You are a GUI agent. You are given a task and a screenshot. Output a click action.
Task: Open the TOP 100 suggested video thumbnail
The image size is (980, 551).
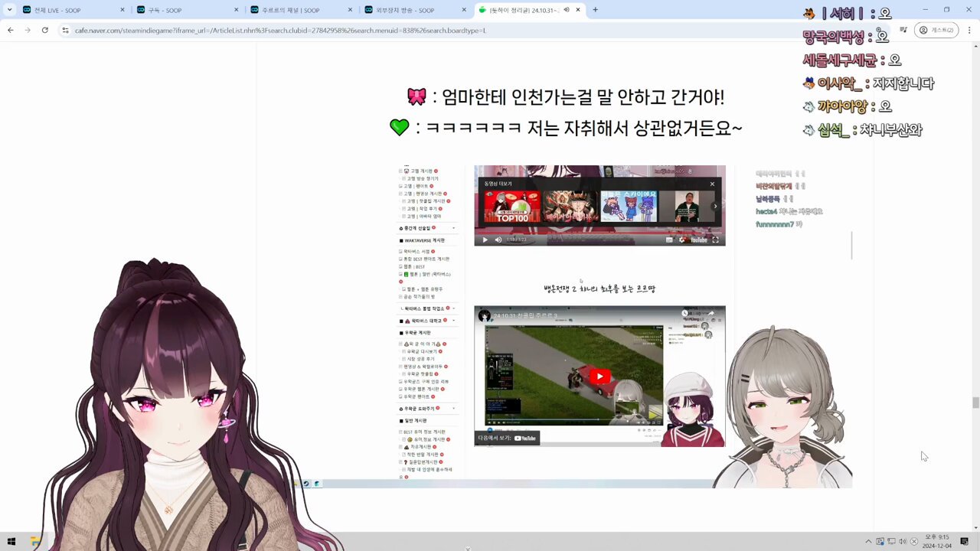pos(512,207)
